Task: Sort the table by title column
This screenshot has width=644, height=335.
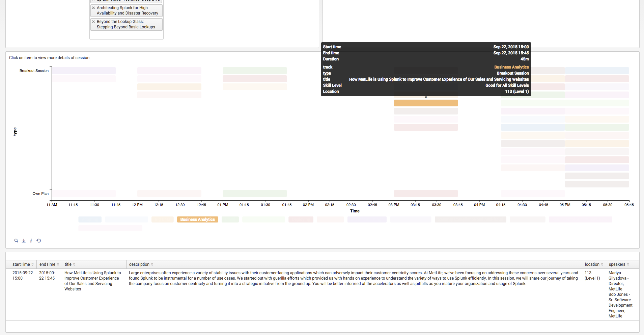Action: (x=70, y=264)
